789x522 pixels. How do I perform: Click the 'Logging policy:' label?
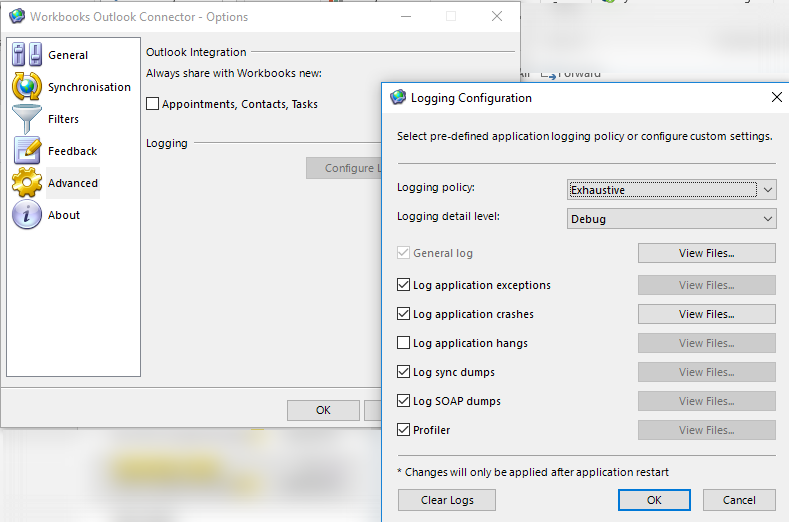436,187
